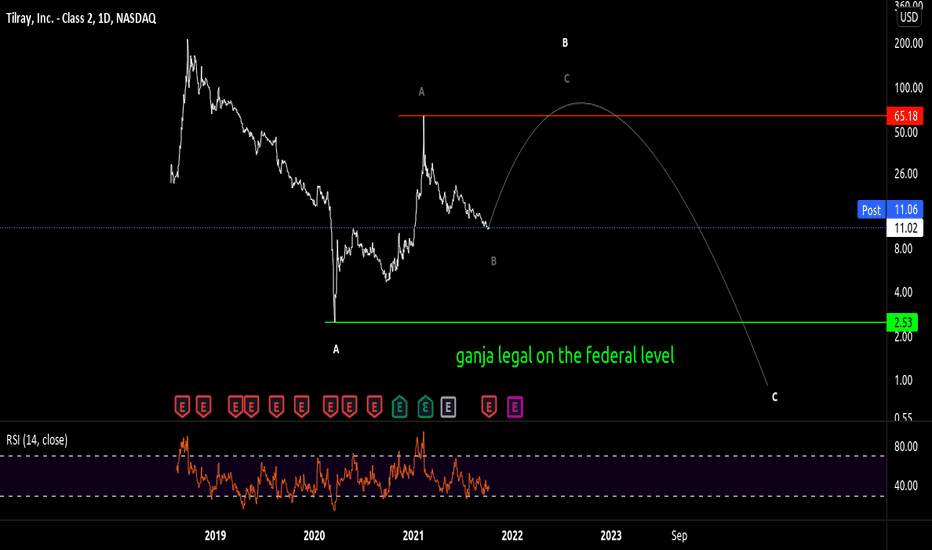Select the white A wave label below the 2020 low
Image resolution: width=932 pixels, height=550 pixels.
click(336, 350)
